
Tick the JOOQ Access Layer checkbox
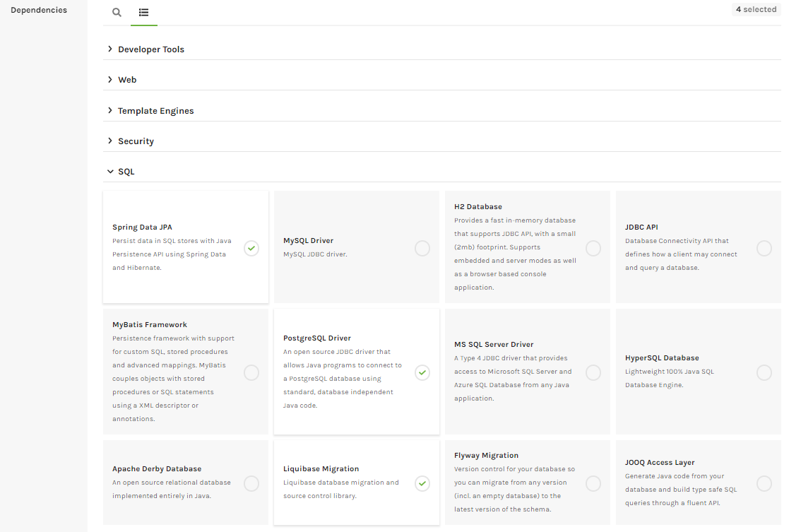pos(764,484)
